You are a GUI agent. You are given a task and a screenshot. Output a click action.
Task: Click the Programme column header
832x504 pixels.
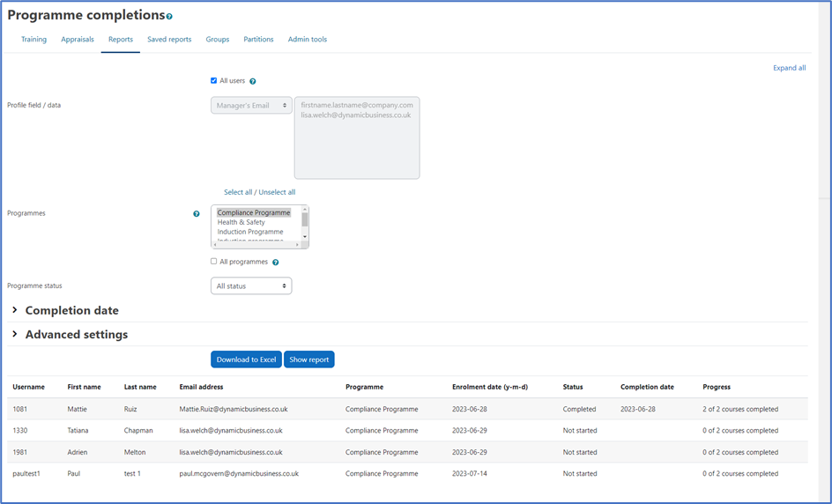[x=365, y=388]
